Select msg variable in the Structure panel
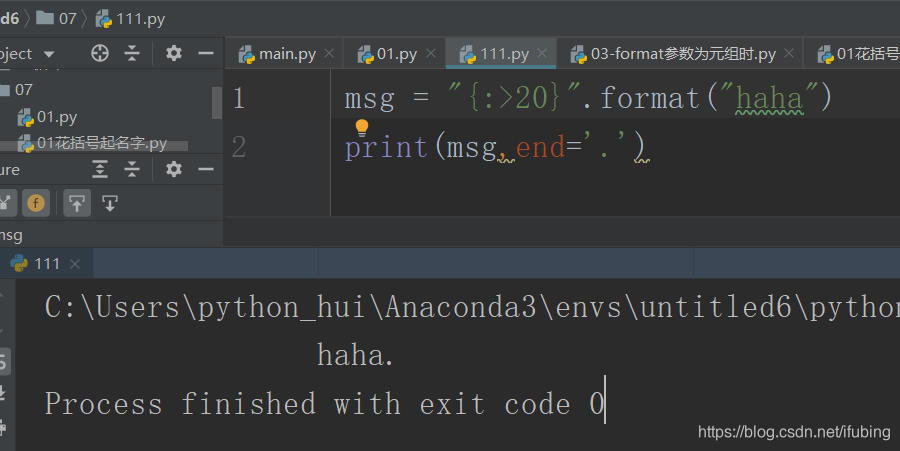Image resolution: width=900 pixels, height=451 pixels. (11, 235)
